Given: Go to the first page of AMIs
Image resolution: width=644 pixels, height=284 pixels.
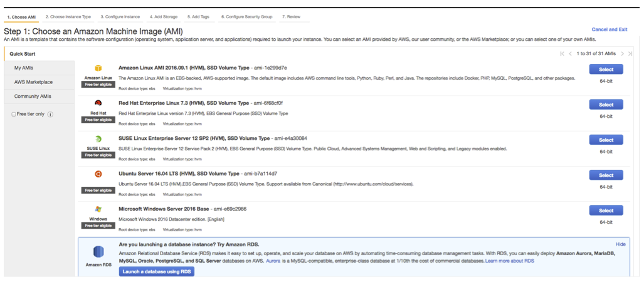Looking at the screenshot, I should point(562,54).
